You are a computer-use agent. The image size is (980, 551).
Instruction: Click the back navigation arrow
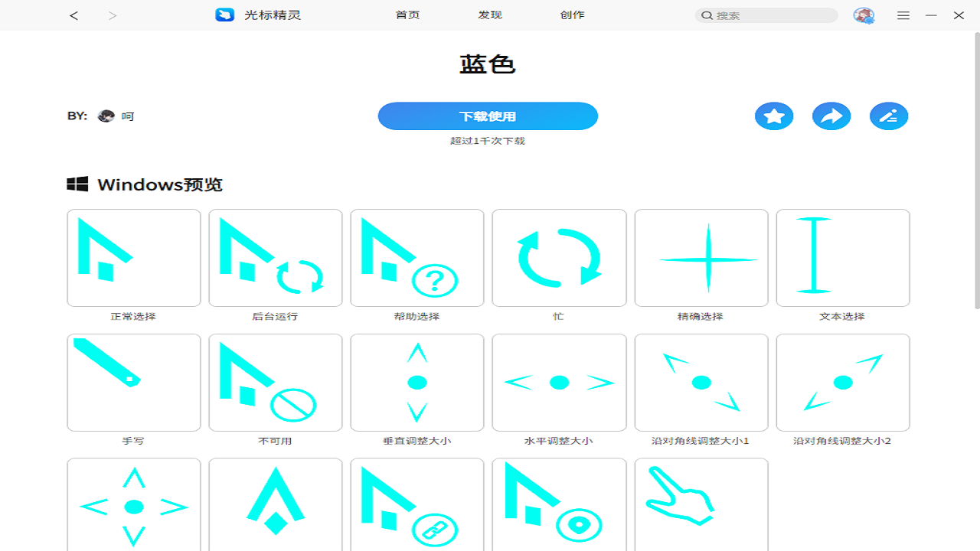[x=73, y=15]
